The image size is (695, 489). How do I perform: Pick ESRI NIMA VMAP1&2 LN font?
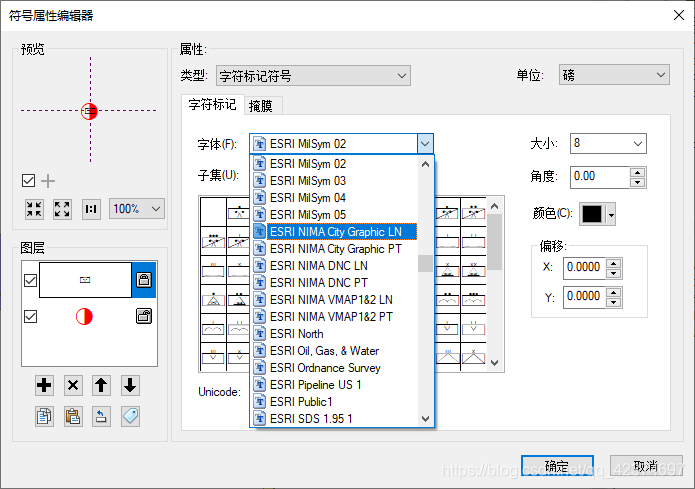click(334, 300)
